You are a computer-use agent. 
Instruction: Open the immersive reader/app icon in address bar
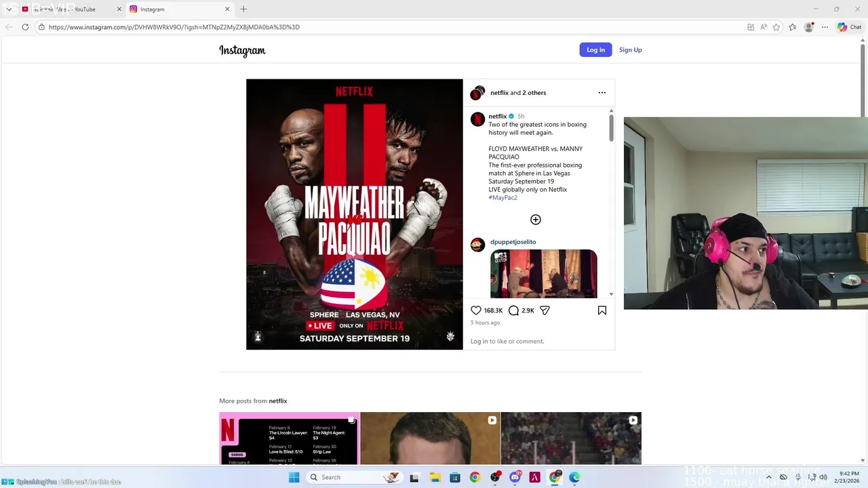click(751, 27)
